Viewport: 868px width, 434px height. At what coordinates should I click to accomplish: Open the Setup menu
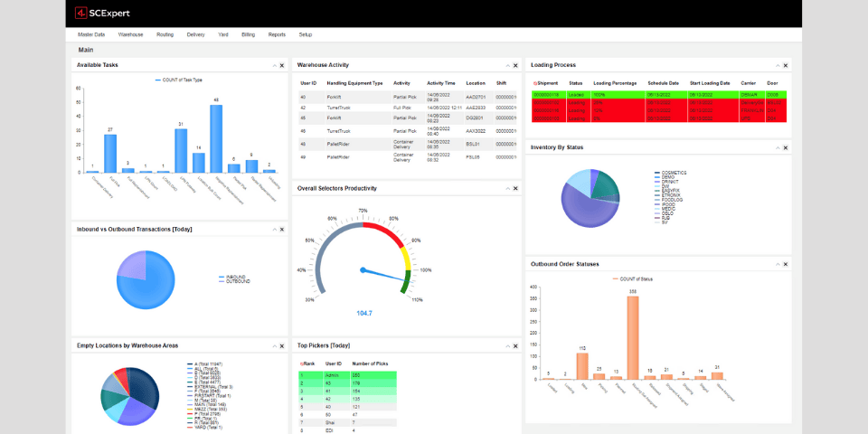(x=305, y=34)
